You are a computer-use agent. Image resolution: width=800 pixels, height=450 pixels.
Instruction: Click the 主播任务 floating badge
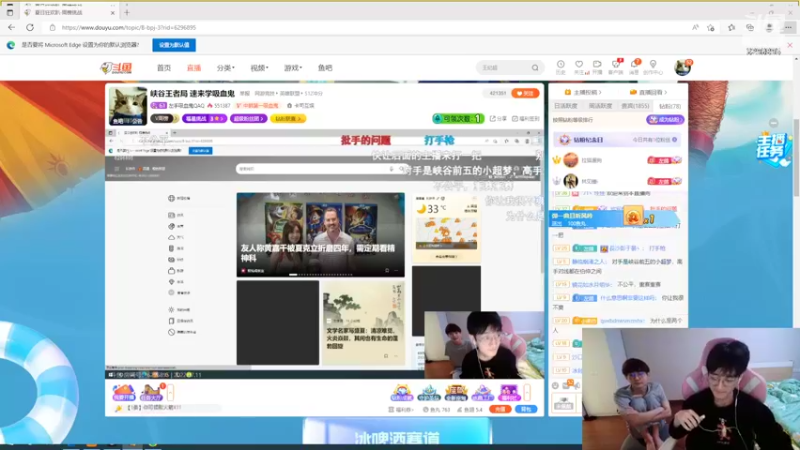point(773,148)
